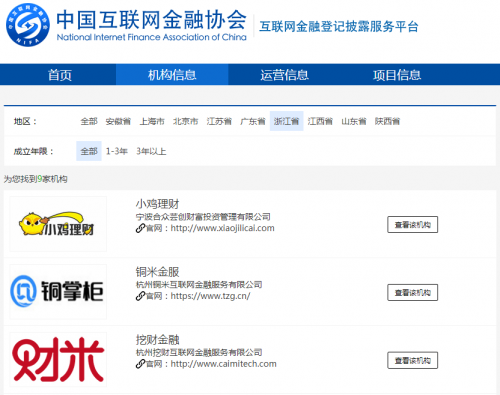Click the 财米 logo thumbnail
Screen dimensions: 500x395
pyautogui.click(x=58, y=359)
